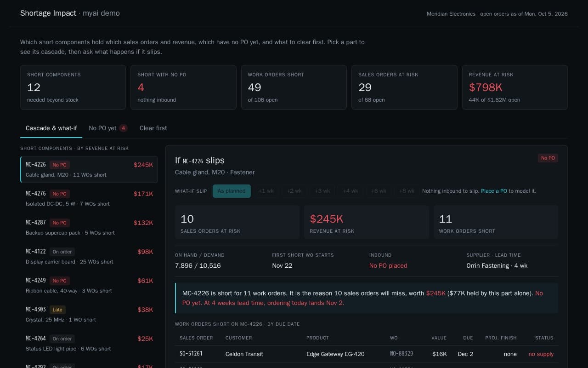Sort by the Due column header
This screenshot has width=588, height=368.
[468, 338]
